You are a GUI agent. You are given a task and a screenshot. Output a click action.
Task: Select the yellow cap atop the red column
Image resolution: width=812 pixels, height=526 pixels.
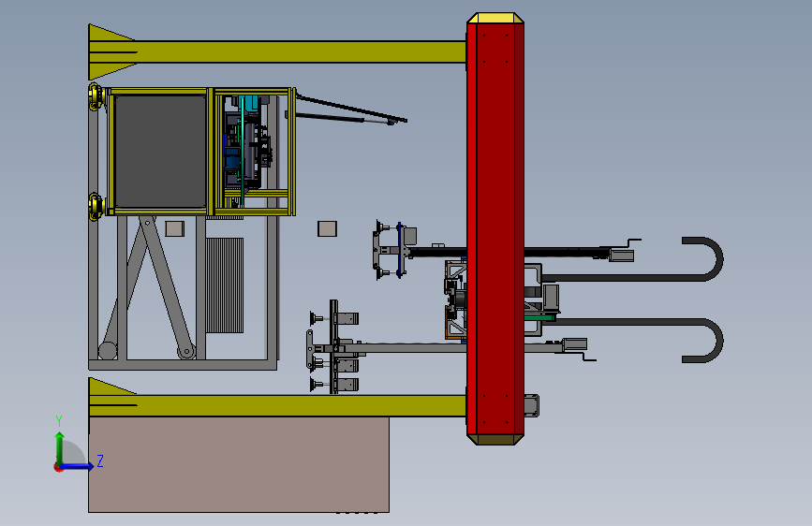tap(495, 18)
